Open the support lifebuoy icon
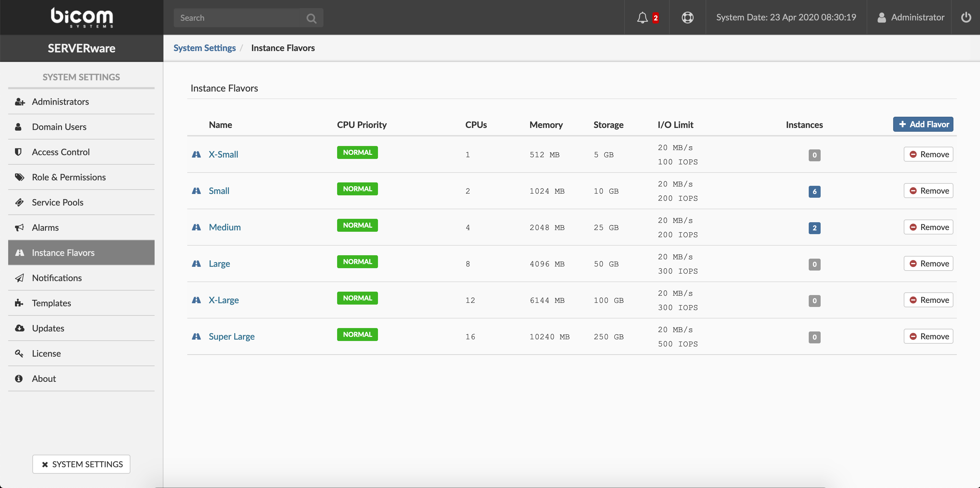 tap(687, 17)
